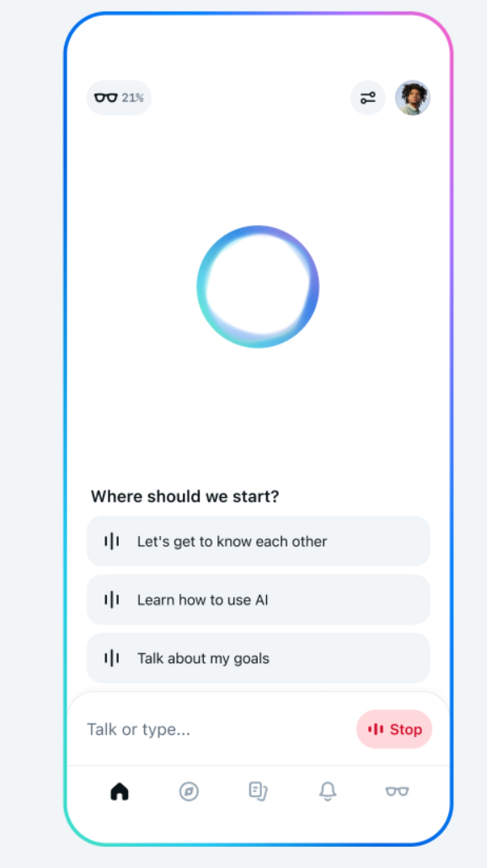487x868 pixels.
Task: Go to the Home tab
Action: click(x=120, y=791)
